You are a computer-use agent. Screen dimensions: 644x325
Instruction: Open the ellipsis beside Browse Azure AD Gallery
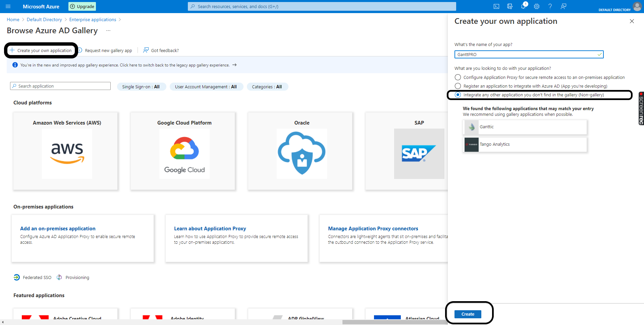tap(108, 31)
